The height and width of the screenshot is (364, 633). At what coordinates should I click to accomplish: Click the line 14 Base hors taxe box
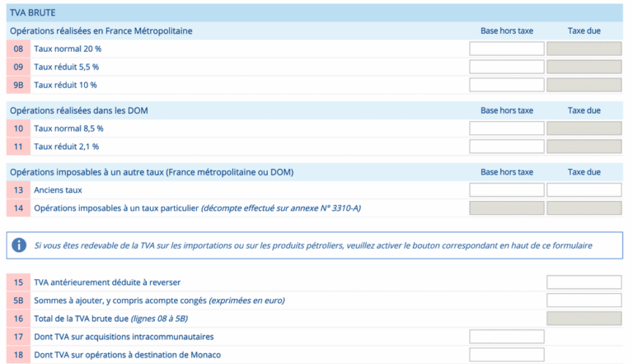click(x=506, y=208)
